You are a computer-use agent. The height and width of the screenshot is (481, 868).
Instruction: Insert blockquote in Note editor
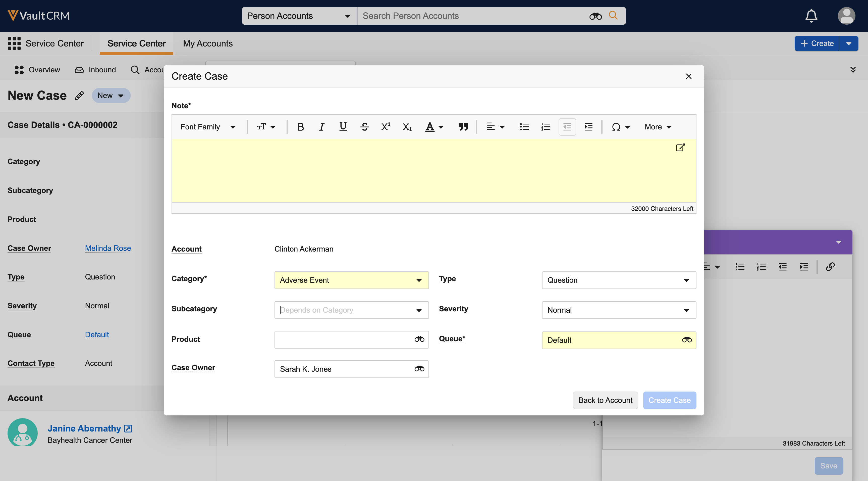(463, 127)
